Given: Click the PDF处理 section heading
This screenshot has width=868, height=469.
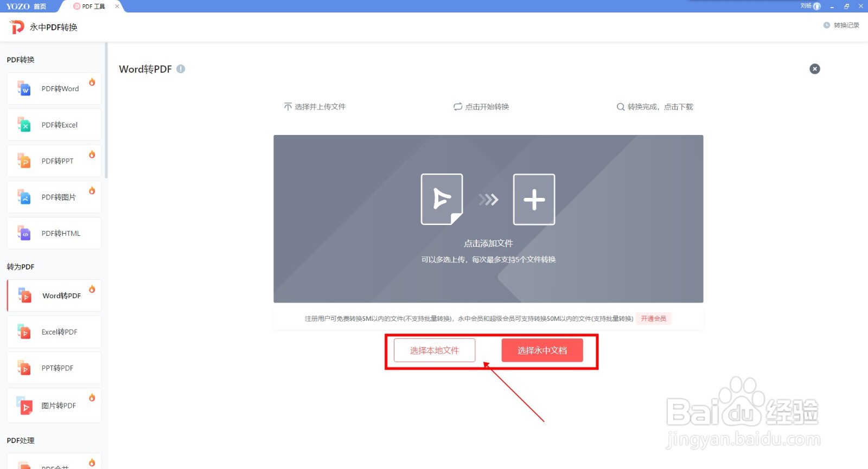Looking at the screenshot, I should [21, 440].
